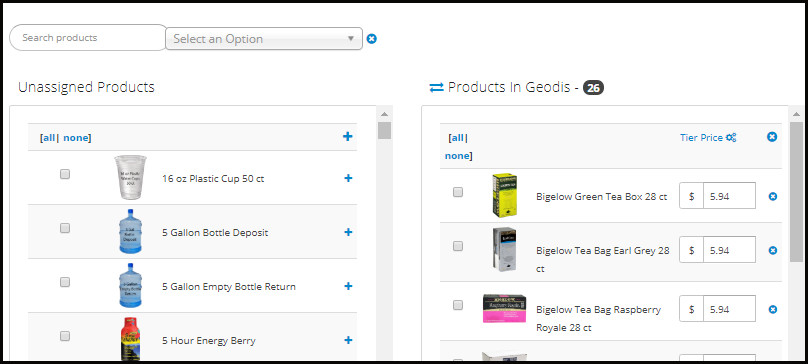Select Bigelow Tea Bag Raspberry Royale checkbox
This screenshot has width=808, height=364.
458,305
